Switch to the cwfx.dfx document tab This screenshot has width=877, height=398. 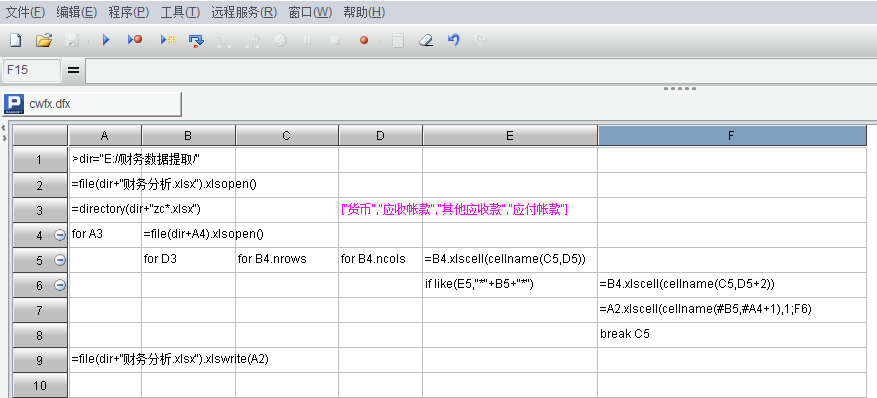pos(92,104)
